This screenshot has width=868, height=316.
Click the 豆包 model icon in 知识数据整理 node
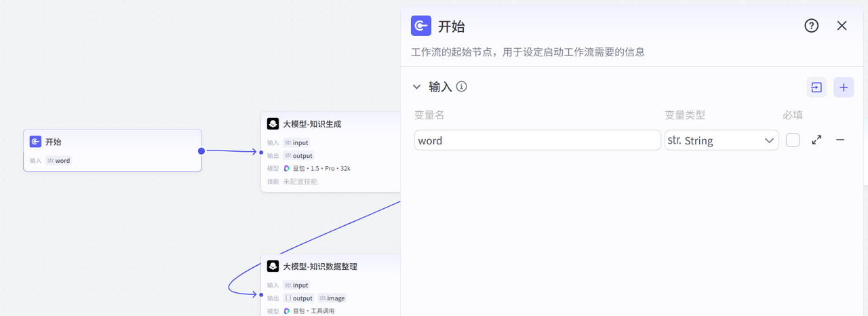pos(287,311)
